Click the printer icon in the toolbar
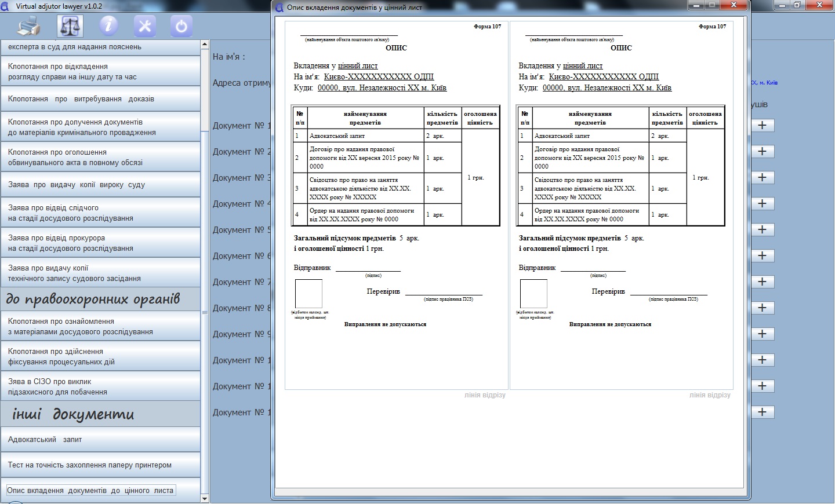 [x=29, y=26]
